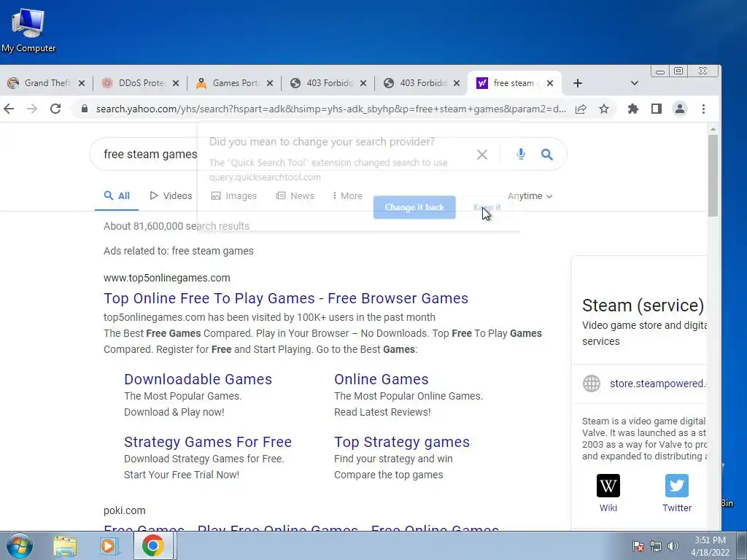This screenshot has width=747, height=560.
Task: Click the microphone voice search icon
Action: click(521, 154)
